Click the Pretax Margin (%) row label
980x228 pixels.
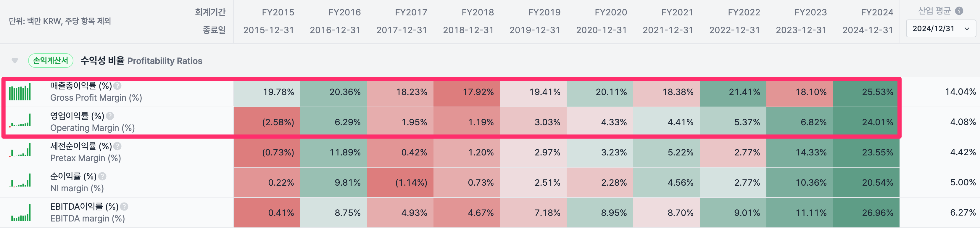point(86,158)
